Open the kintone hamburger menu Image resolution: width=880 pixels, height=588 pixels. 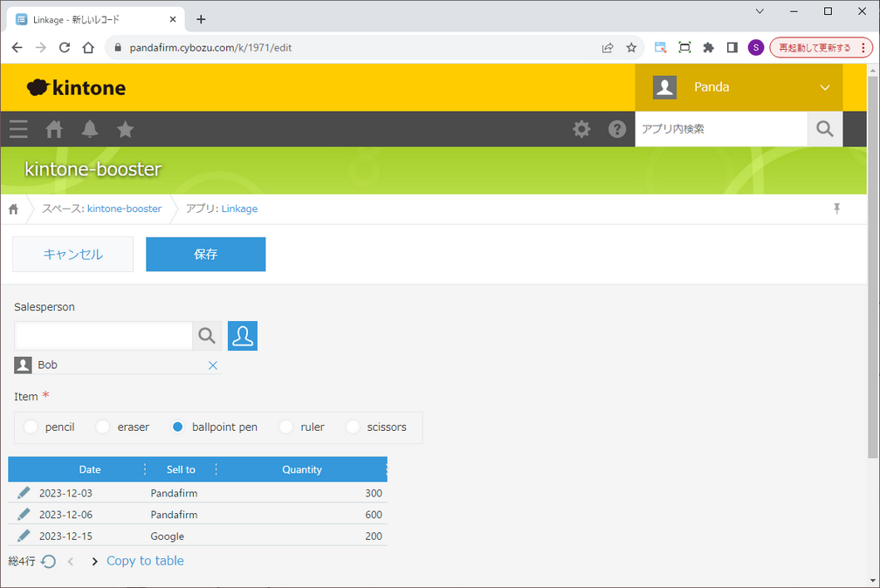[18, 129]
